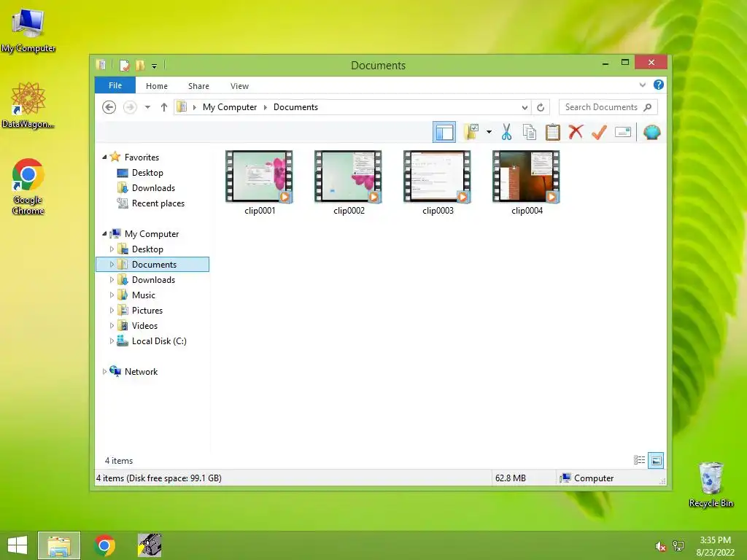Screen dimensions: 747x560
Task: Click the red X Delete icon
Action: click(x=576, y=132)
